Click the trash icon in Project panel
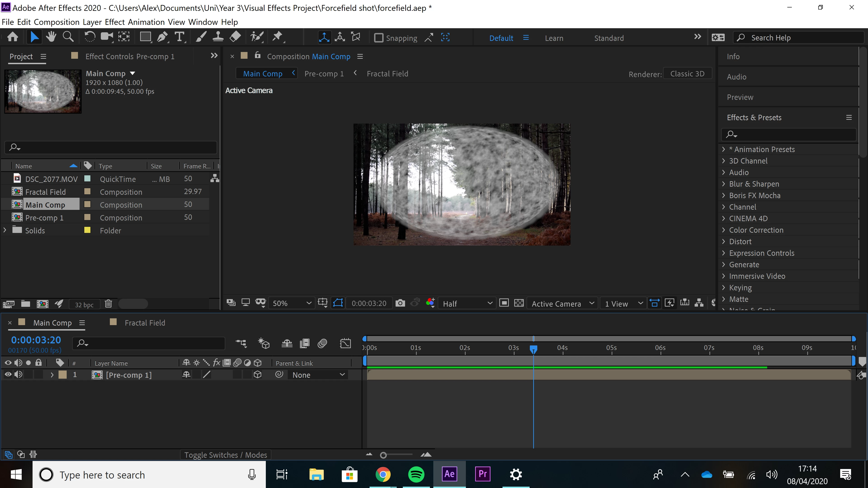868x488 pixels. [x=108, y=304]
